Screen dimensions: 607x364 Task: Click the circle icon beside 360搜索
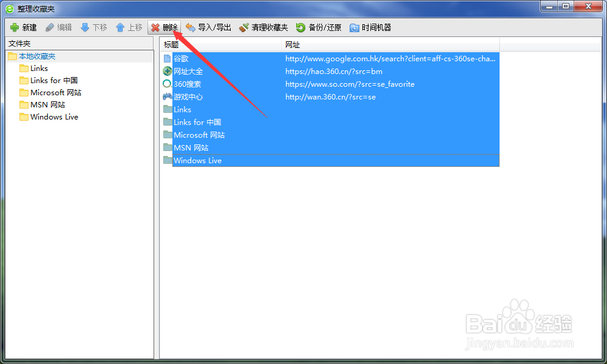[x=168, y=84]
